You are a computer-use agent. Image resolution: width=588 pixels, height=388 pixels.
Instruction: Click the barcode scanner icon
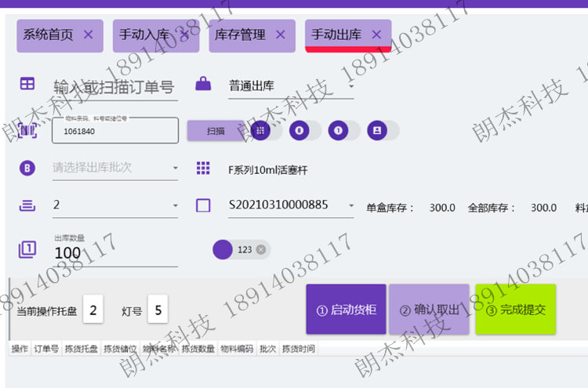click(27, 130)
